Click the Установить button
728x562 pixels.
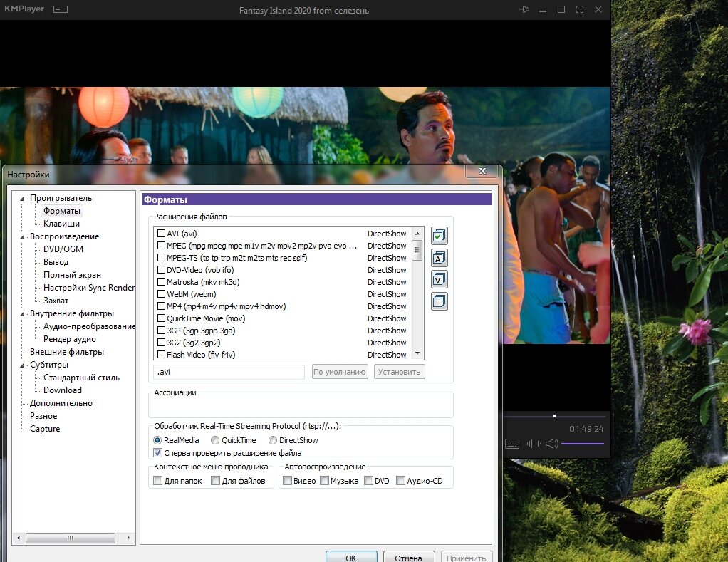pos(400,372)
